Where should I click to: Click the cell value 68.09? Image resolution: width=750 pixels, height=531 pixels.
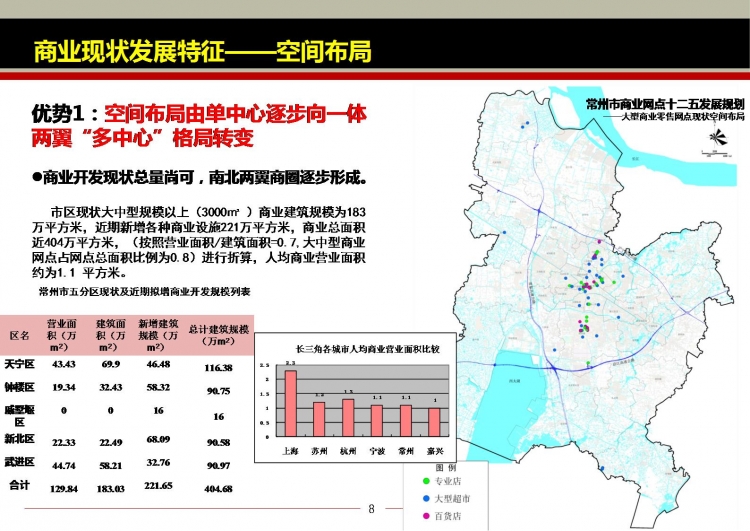(x=158, y=439)
